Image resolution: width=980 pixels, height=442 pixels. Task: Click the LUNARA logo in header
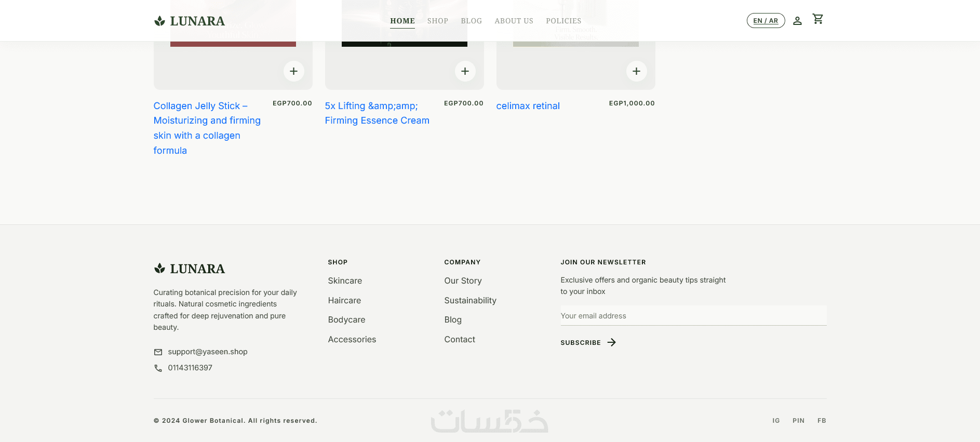click(190, 21)
